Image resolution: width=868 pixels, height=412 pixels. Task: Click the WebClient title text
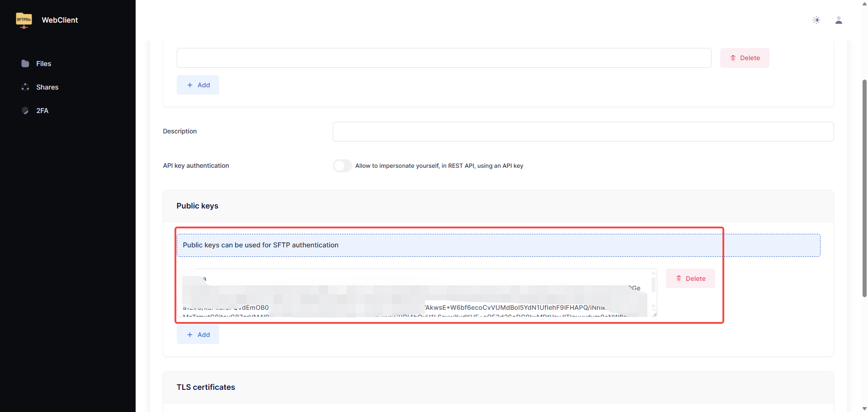tap(60, 20)
